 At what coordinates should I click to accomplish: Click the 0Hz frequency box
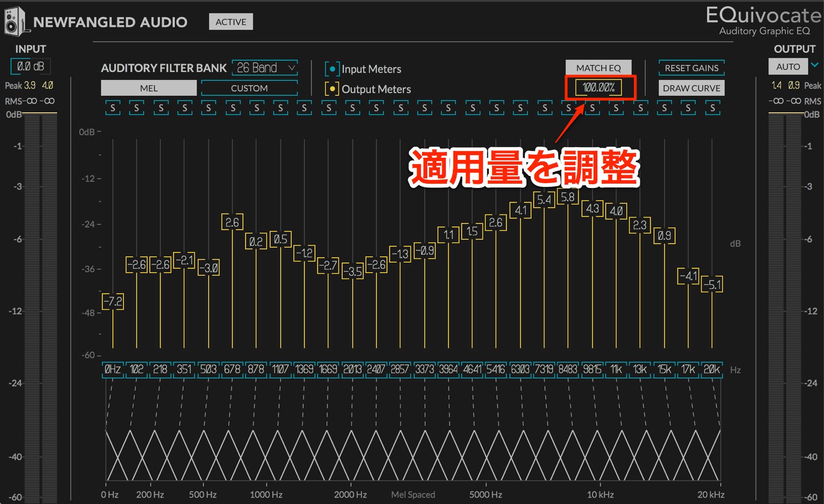(113, 370)
